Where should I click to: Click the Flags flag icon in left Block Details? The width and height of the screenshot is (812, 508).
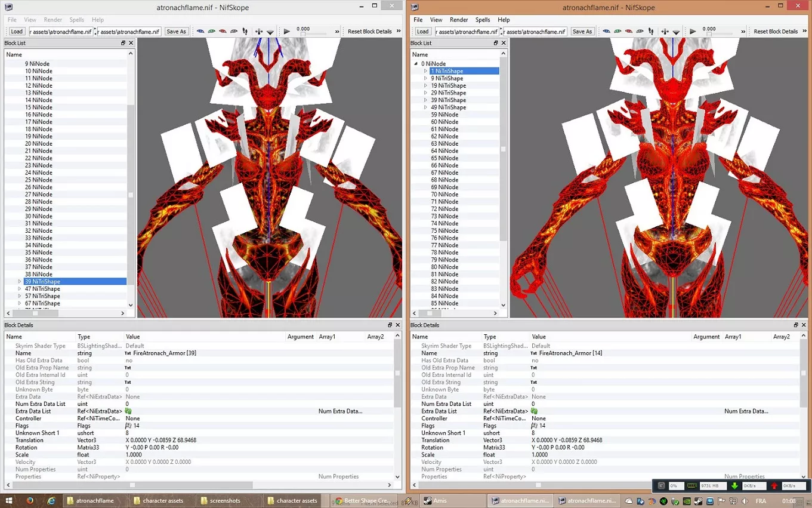pos(128,426)
